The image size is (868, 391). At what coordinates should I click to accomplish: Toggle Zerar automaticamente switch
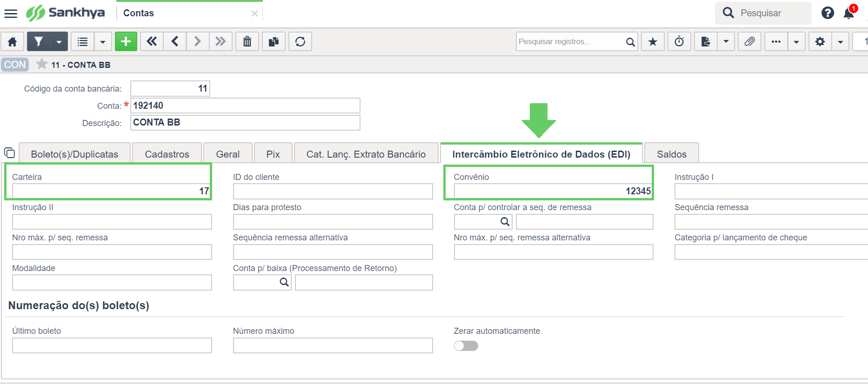click(466, 346)
